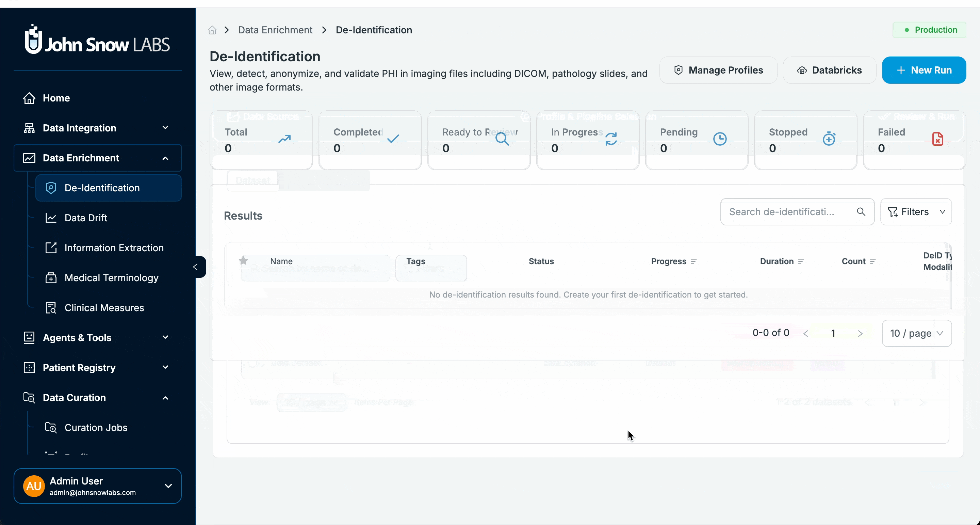The height and width of the screenshot is (525, 980).
Task: Click the stopwatch icon in Stopped card
Action: pyautogui.click(x=829, y=139)
